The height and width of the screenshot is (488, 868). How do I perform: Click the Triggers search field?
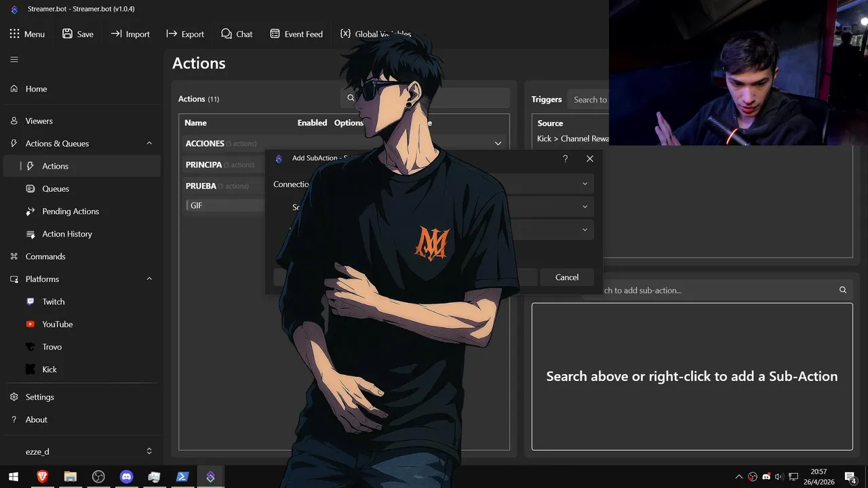tap(587, 99)
